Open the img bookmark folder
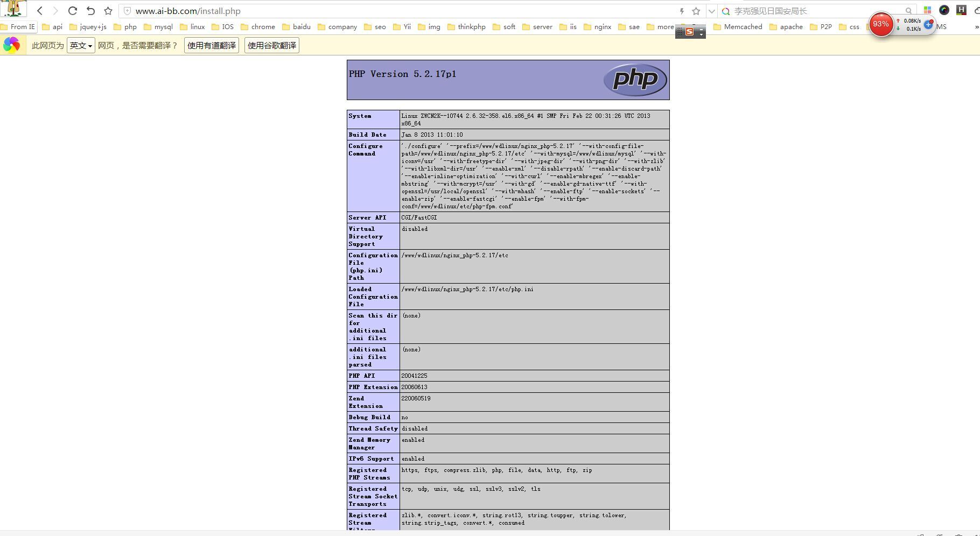 (429, 26)
